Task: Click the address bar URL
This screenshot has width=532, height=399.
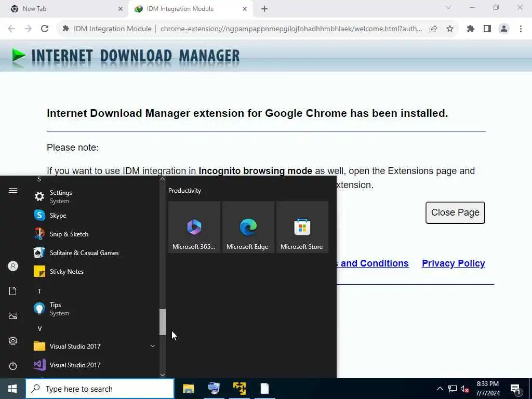Action: (x=291, y=29)
